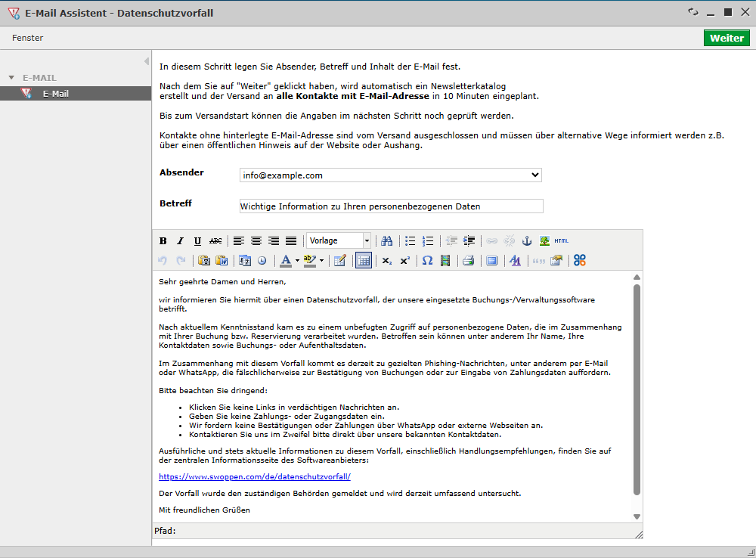This screenshot has width=756, height=558.
Task: Click the subscript button
Action: (386, 261)
